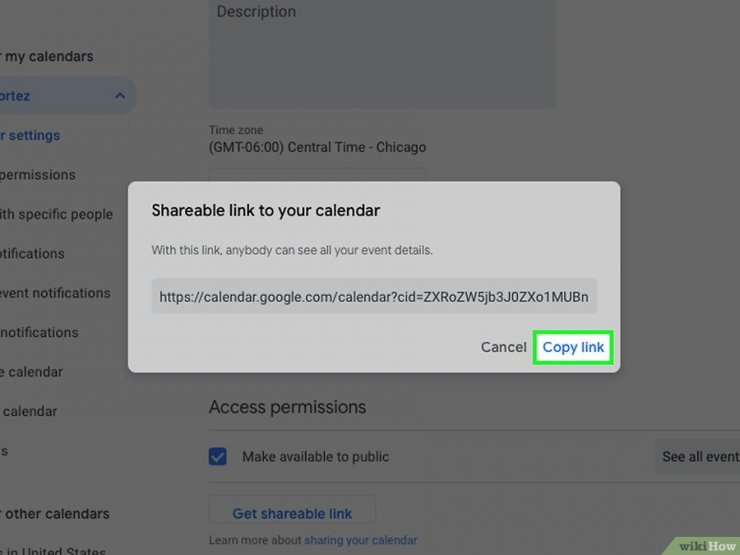Image resolution: width=740 pixels, height=555 pixels.
Task: Click the Access permissions section heading
Action: point(287,407)
